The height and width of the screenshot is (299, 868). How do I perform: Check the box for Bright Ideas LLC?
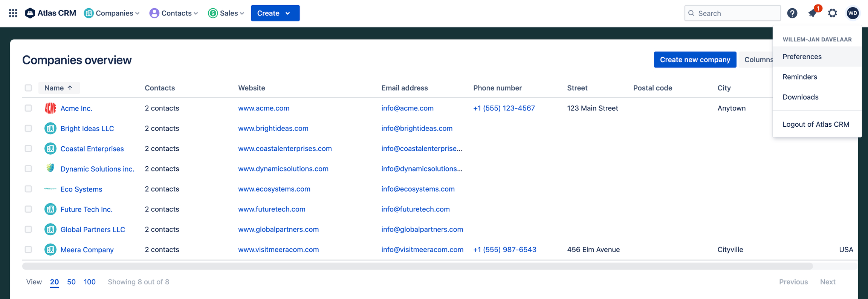[x=28, y=128]
